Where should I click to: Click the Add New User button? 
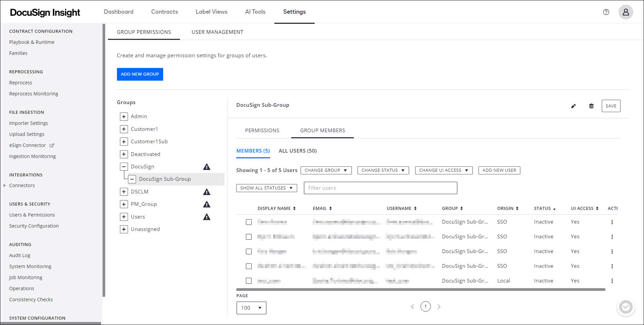[499, 170]
